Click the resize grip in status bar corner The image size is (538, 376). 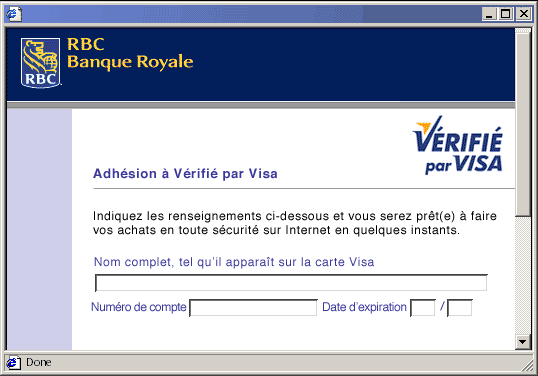(528, 366)
